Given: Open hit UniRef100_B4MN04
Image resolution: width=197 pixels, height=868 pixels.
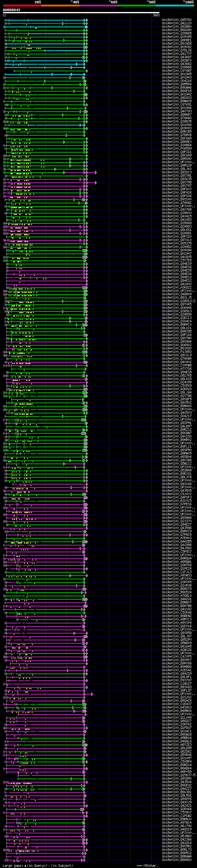Looking at the screenshot, I should (177, 711).
